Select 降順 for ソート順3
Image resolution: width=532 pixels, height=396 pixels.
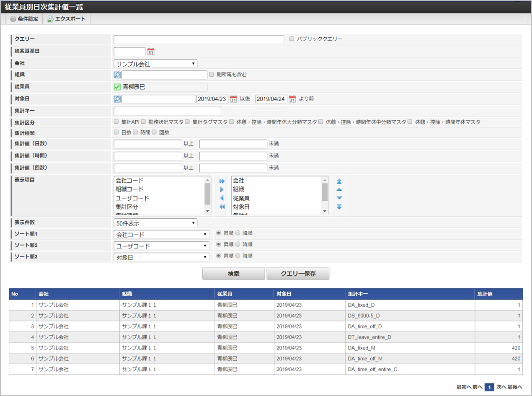[x=237, y=256]
